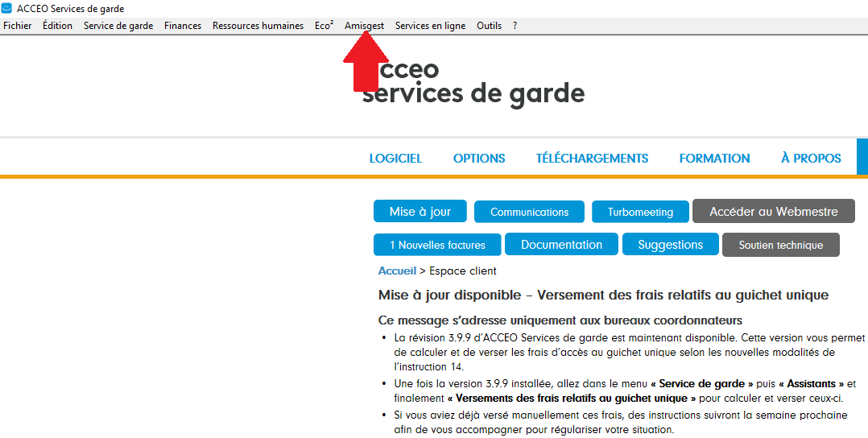Open the Finances menu

tap(183, 26)
